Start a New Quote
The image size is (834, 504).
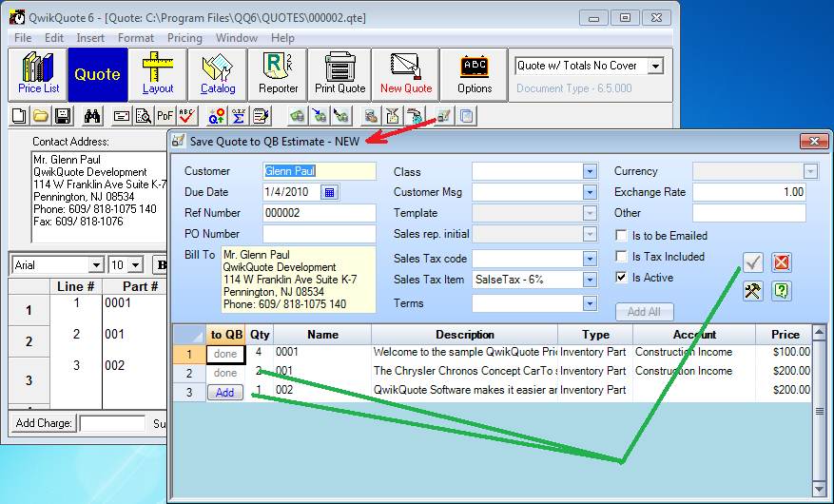point(406,74)
